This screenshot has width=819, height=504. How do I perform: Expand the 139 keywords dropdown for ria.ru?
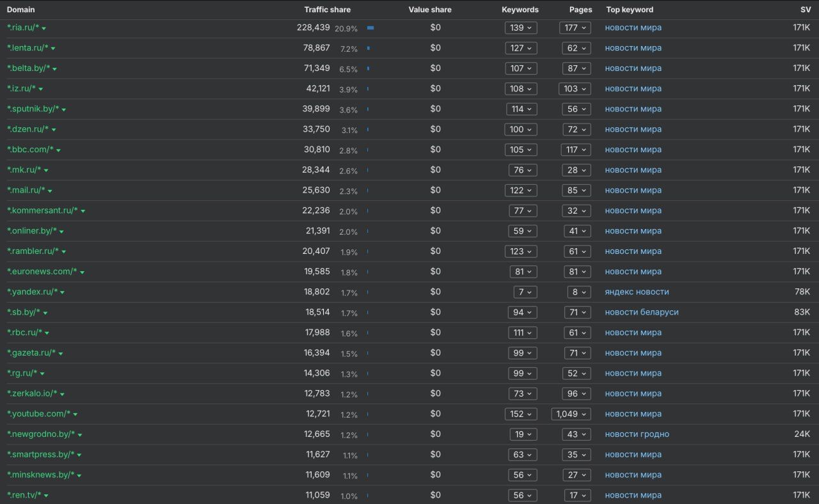tap(521, 28)
